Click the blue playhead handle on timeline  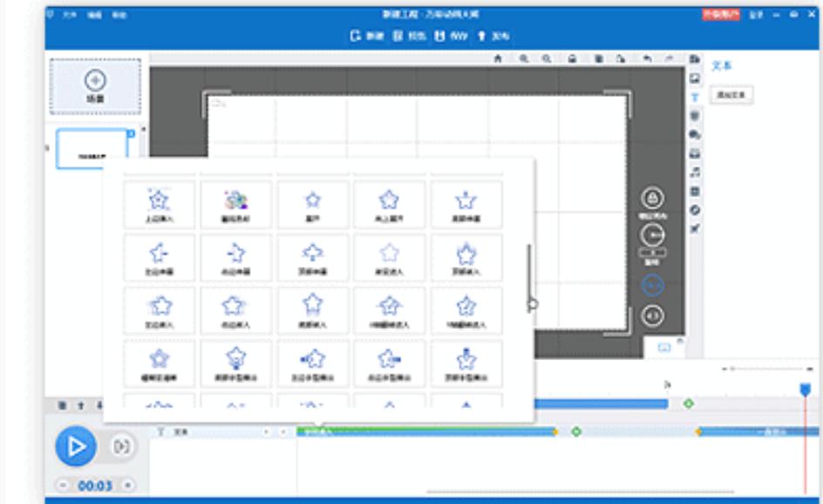[806, 390]
